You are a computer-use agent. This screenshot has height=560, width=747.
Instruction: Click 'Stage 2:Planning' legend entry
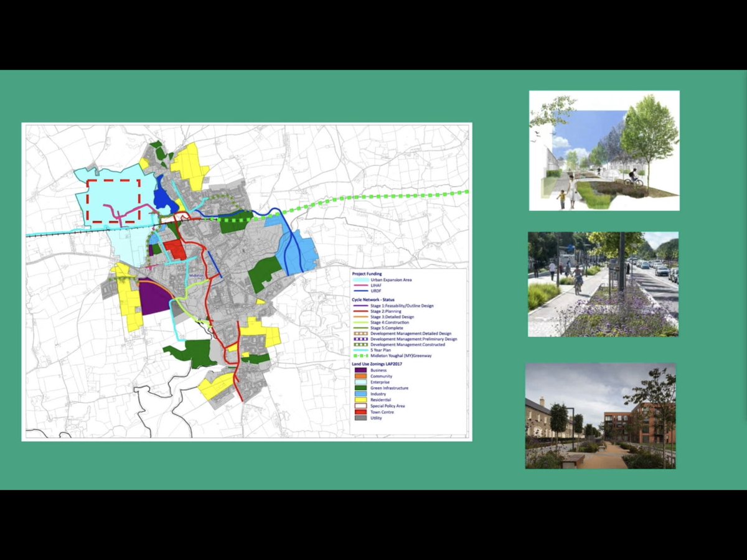point(386,311)
